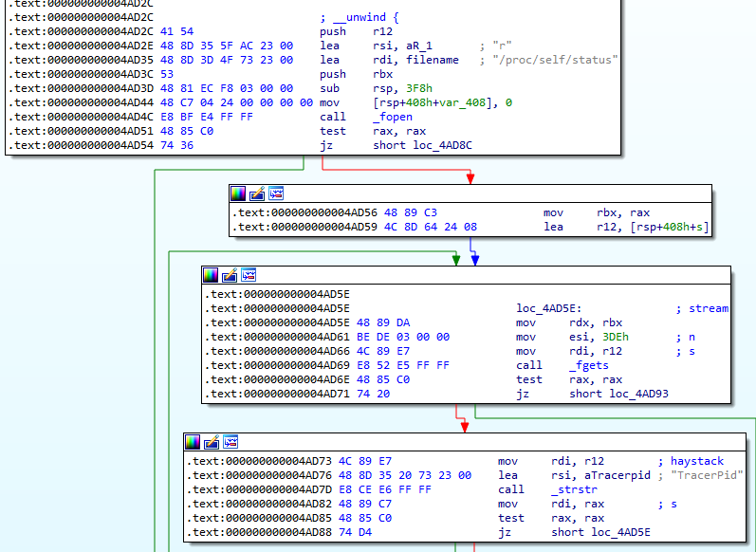Screen dimensions: 756x552
Task: Click the color palette icon on the _fgets block
Action: (x=211, y=275)
